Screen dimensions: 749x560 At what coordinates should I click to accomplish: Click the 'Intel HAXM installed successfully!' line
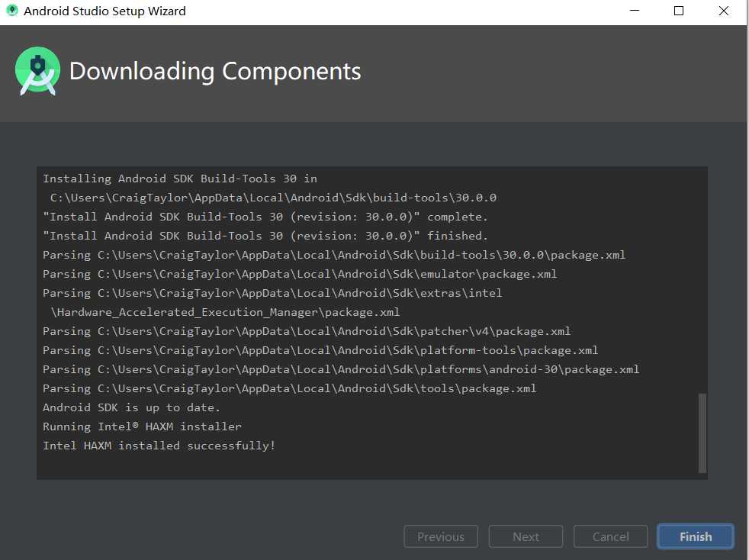[159, 446]
